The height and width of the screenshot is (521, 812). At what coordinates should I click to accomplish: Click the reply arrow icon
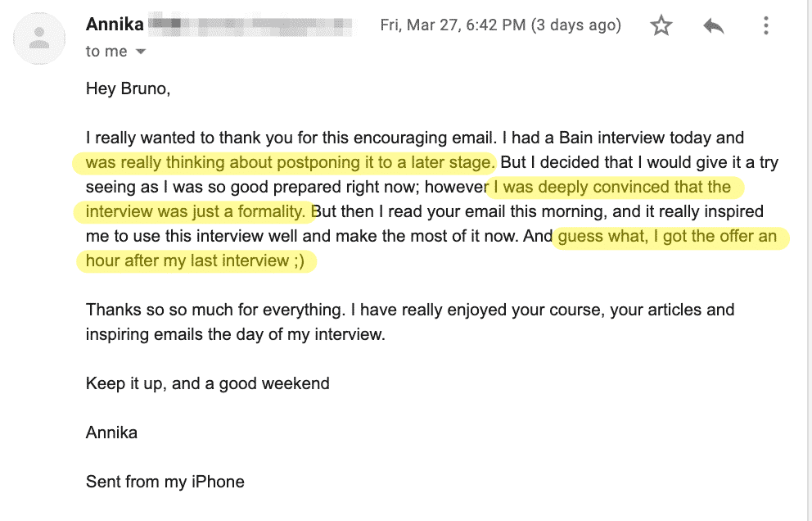pyautogui.click(x=713, y=25)
